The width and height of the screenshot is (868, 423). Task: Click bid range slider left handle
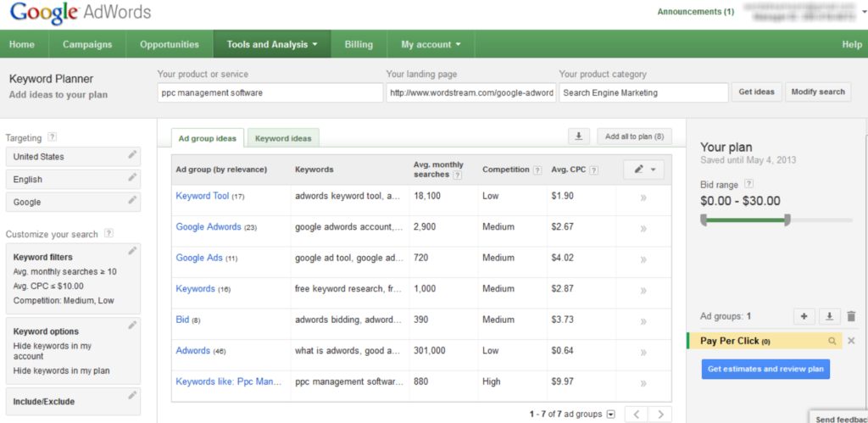point(704,220)
